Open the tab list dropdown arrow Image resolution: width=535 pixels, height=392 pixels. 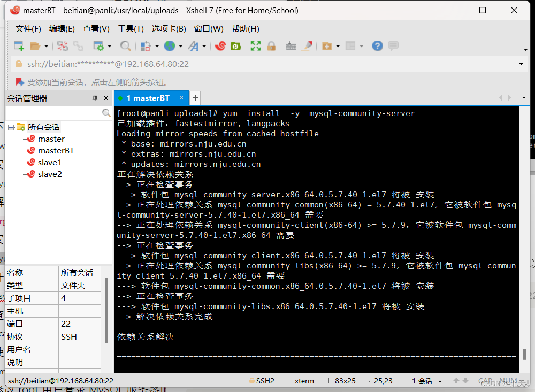click(x=524, y=98)
